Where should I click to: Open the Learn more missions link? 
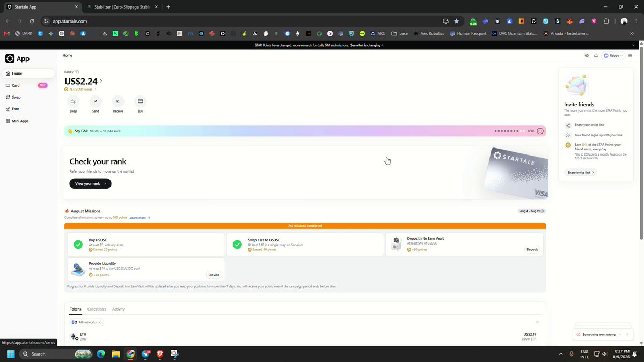[x=140, y=218]
